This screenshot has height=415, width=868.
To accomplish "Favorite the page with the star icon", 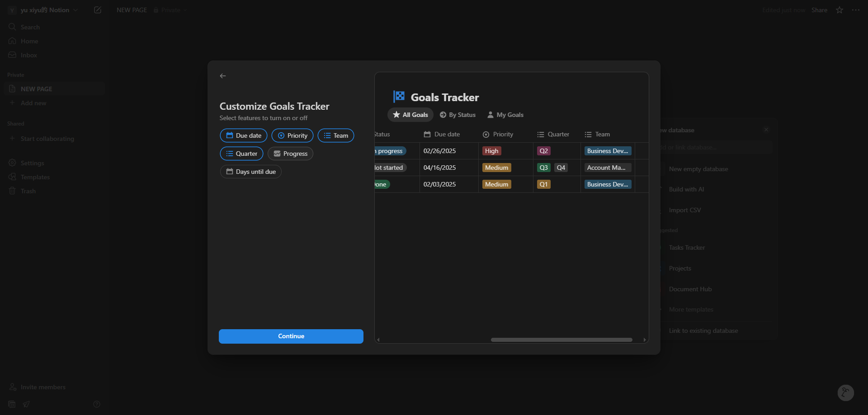I will (840, 10).
